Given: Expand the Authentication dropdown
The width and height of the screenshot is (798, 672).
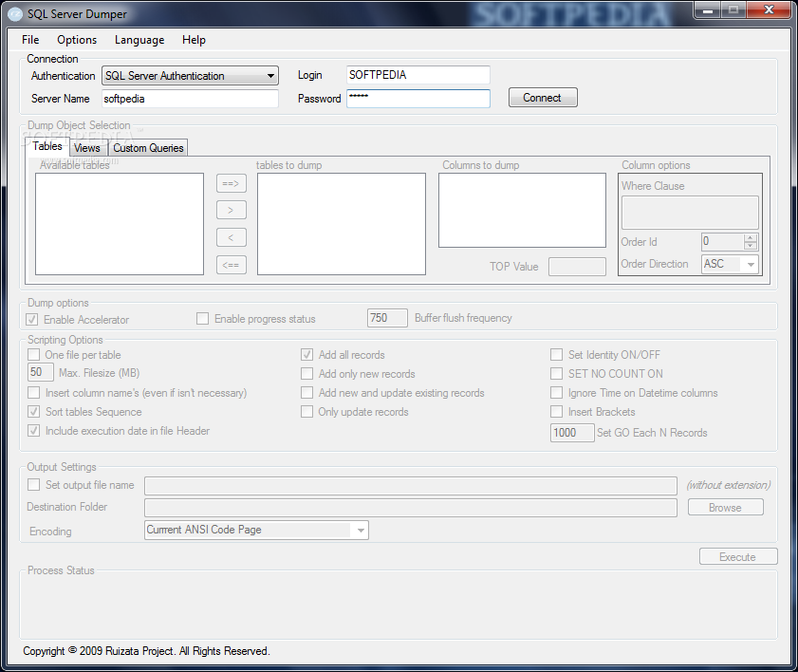Looking at the screenshot, I should pos(190,76).
